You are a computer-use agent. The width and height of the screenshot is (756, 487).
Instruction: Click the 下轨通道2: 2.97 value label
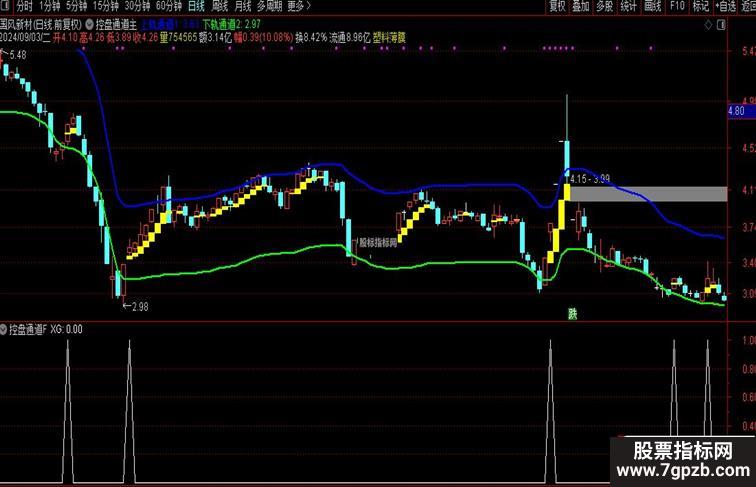[x=231, y=24]
